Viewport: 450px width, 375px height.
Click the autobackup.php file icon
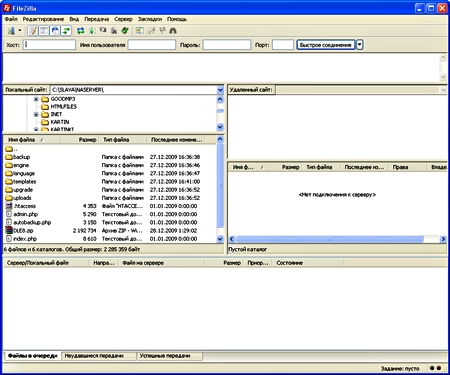[x=9, y=222]
